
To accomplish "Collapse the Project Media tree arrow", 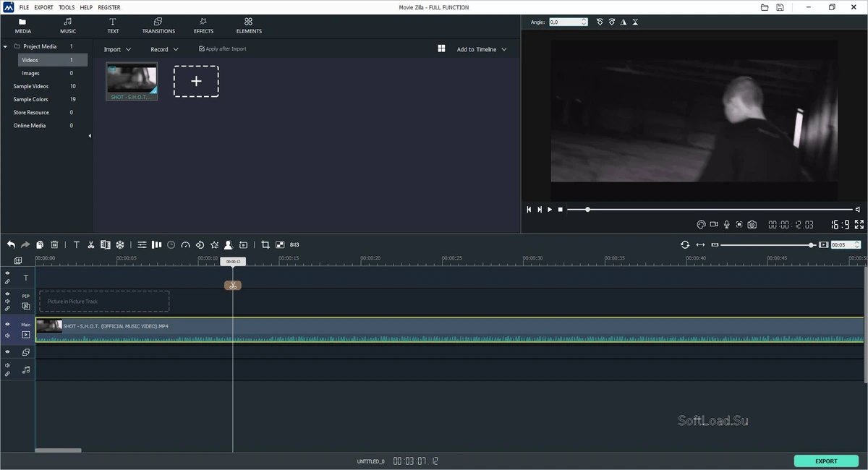I will [x=6, y=46].
